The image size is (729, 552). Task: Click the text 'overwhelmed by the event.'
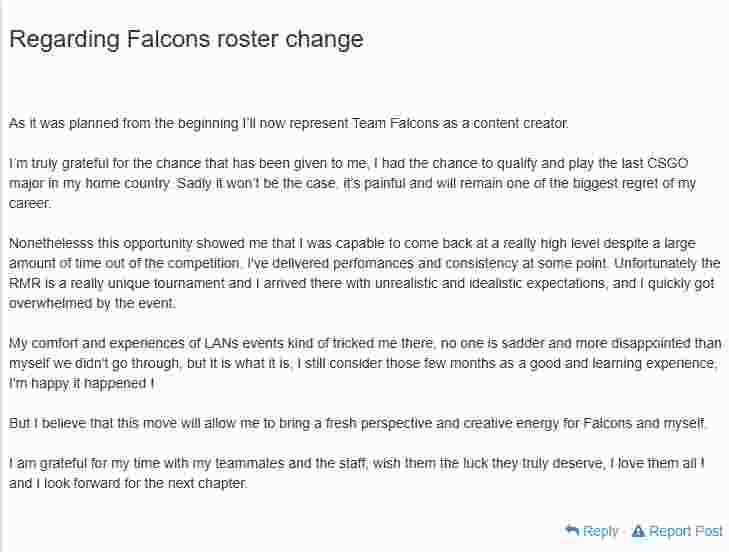click(93, 303)
